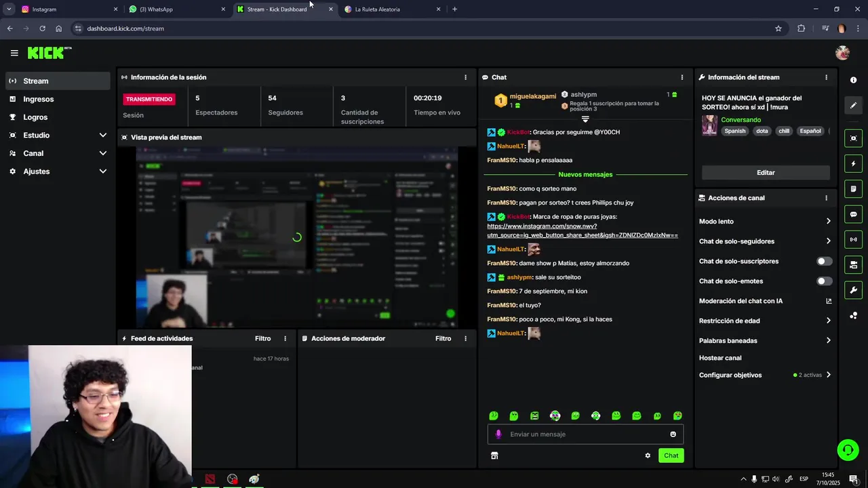868x488 pixels.
Task: Switch to La Ruleta Aleatoria browser tab
Action: pos(392,9)
